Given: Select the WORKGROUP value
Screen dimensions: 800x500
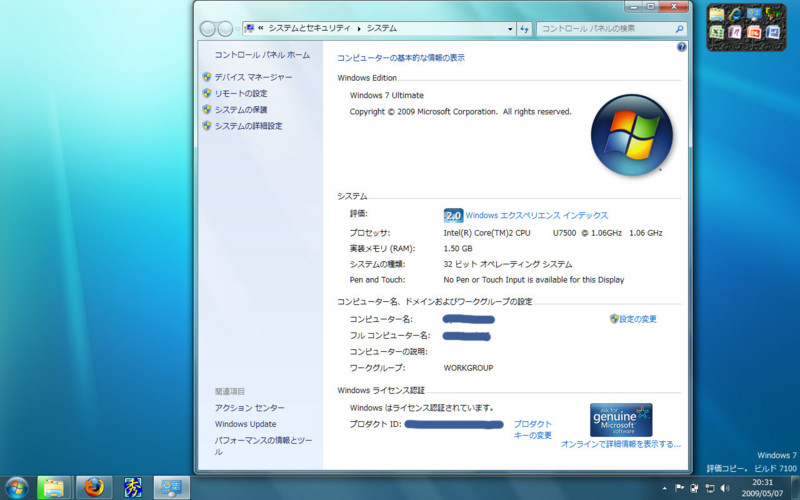Looking at the screenshot, I should [468, 368].
